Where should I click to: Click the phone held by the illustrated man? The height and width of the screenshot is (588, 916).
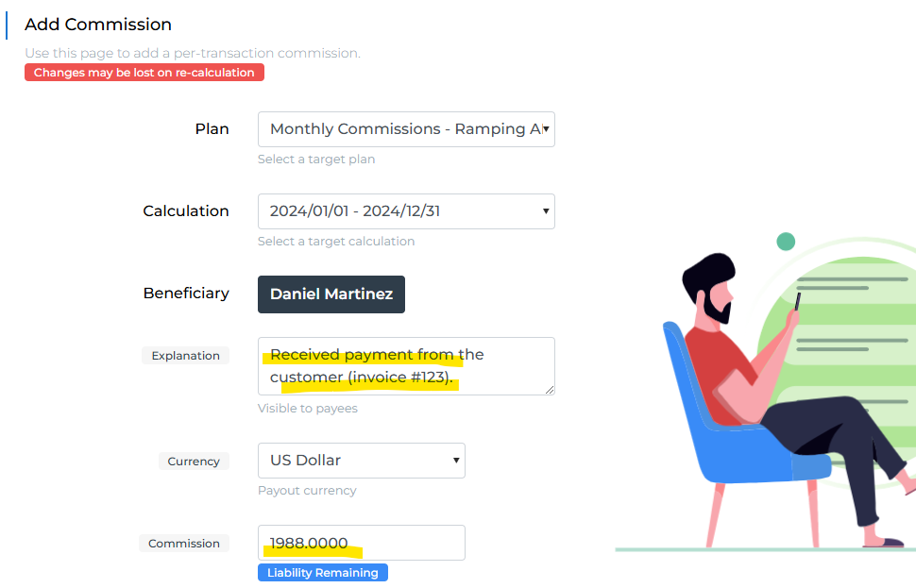pyautogui.click(x=797, y=302)
